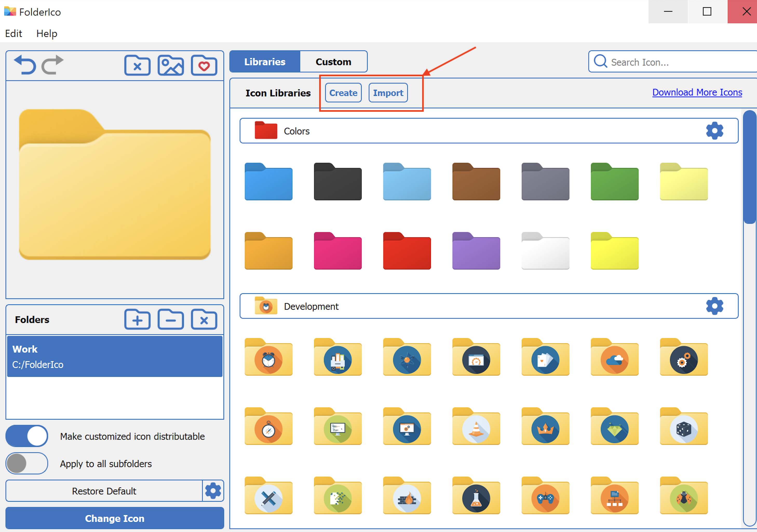Click the undo arrow icon
The image size is (757, 532).
coord(25,65)
